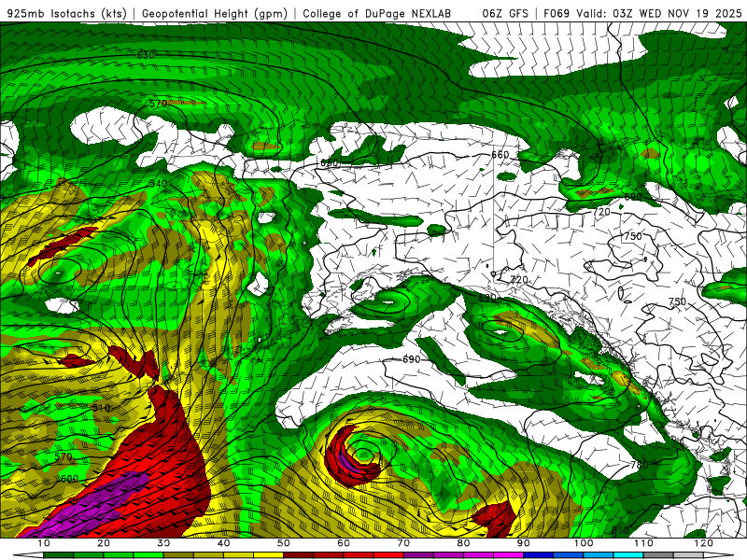Click the '925mb Isotachs (kts)' title text
The height and width of the screenshot is (560, 747).
tap(67, 13)
